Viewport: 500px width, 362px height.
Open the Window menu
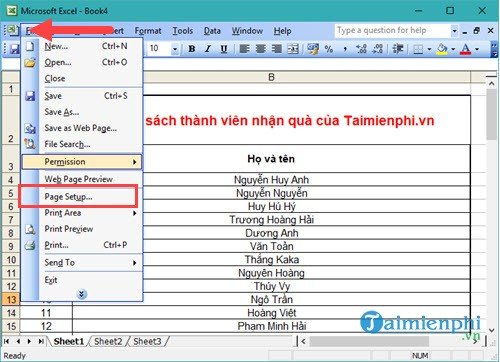(x=247, y=31)
